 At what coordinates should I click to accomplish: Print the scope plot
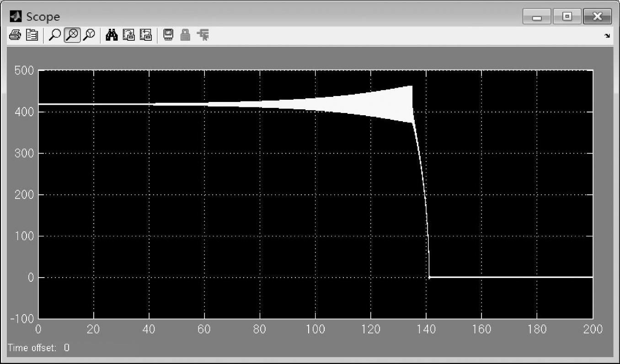click(15, 35)
